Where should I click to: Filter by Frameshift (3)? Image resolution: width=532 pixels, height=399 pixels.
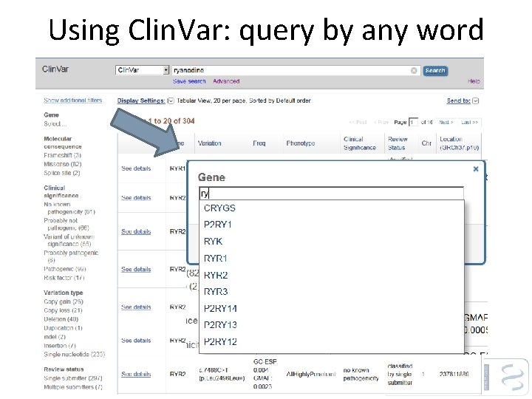[62, 155]
